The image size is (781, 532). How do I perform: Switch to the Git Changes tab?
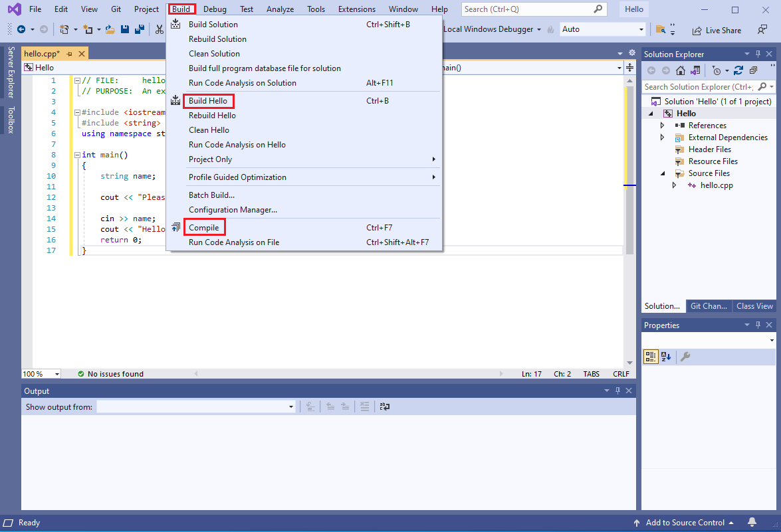click(x=709, y=306)
